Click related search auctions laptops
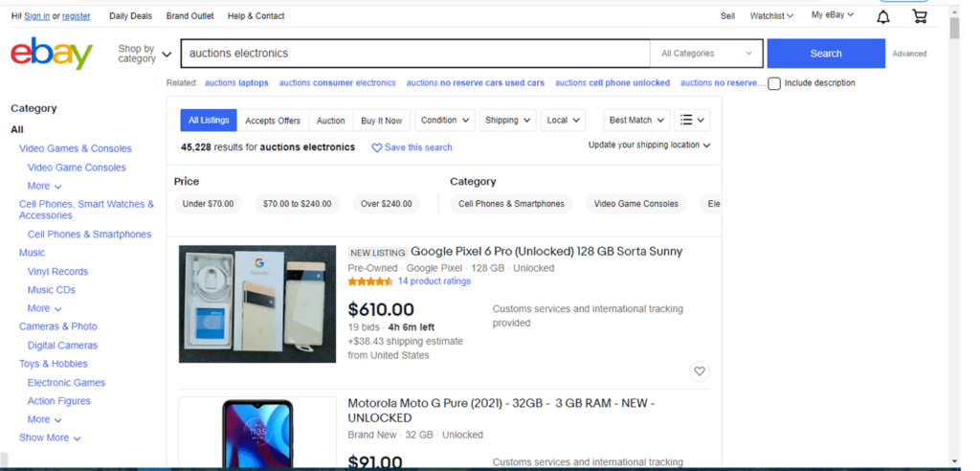This screenshot has height=471, width=980. tap(236, 82)
